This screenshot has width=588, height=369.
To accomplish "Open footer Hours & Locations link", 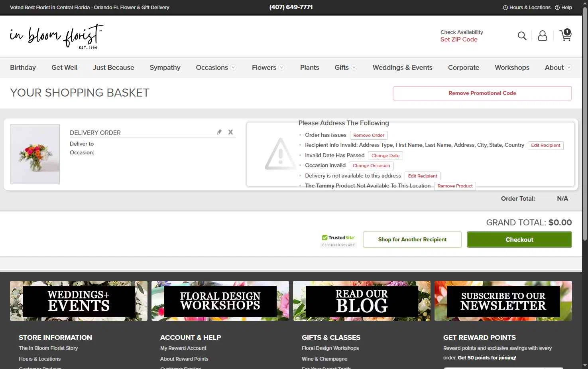I will pos(39,359).
